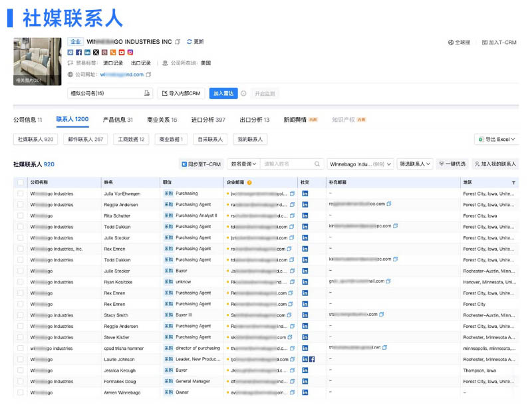Toggle the select-all checkbox in table header
This screenshot has height=411, width=532.
20,182
